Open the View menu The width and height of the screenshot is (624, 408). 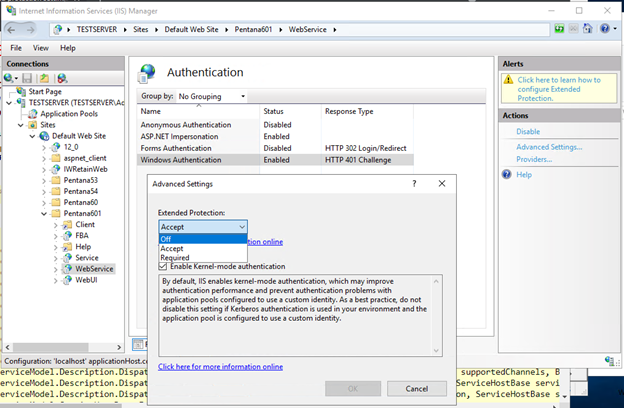[x=41, y=48]
